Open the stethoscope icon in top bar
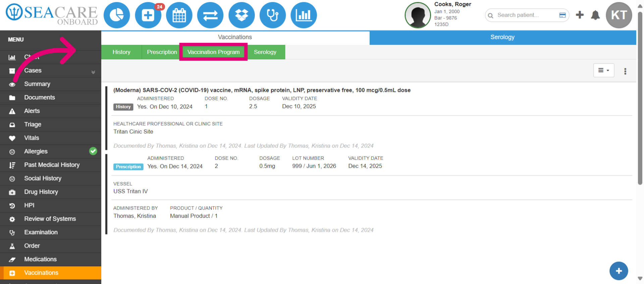 [273, 15]
